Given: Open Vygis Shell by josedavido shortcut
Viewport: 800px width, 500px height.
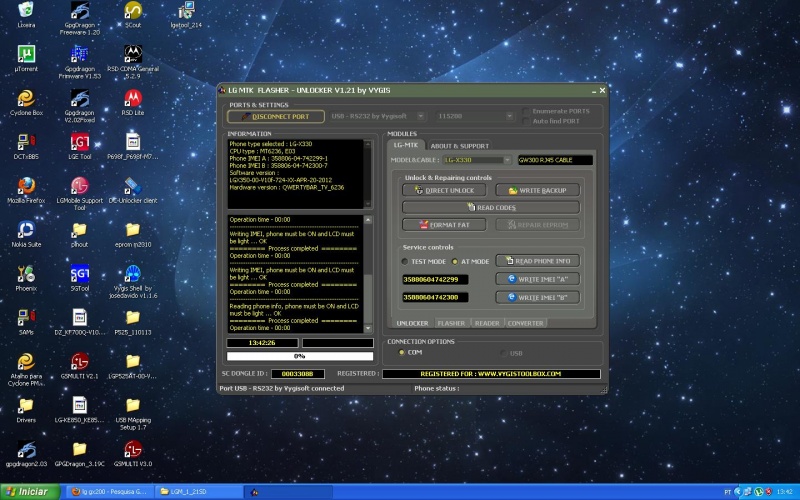Looking at the screenshot, I should tap(133, 282).
